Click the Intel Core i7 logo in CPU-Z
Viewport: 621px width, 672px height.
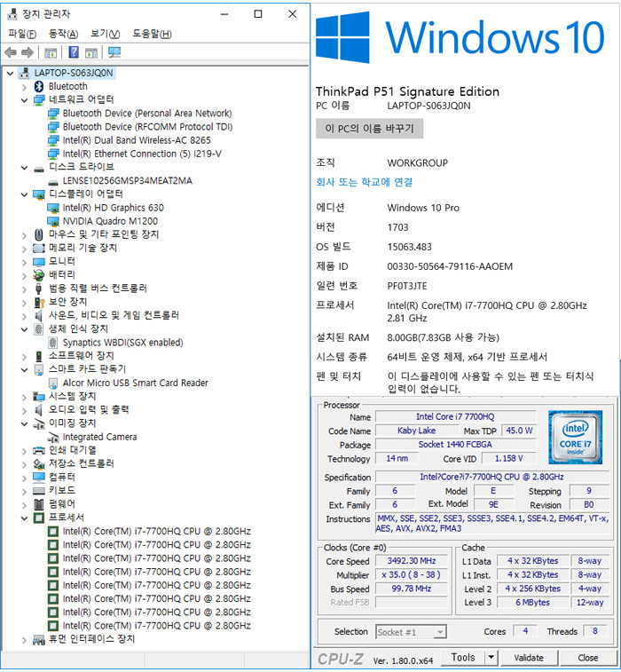click(x=575, y=437)
